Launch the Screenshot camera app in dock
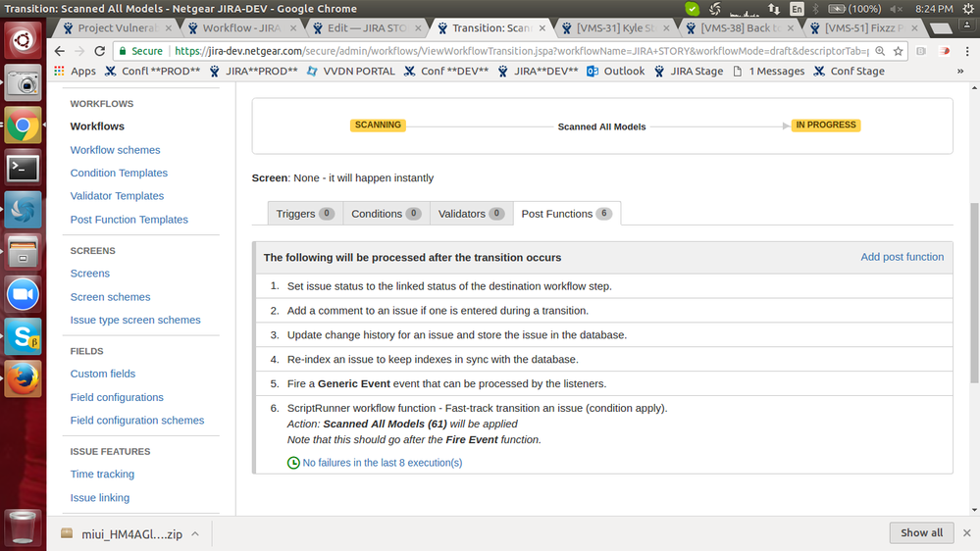The image size is (980, 551). [24, 82]
